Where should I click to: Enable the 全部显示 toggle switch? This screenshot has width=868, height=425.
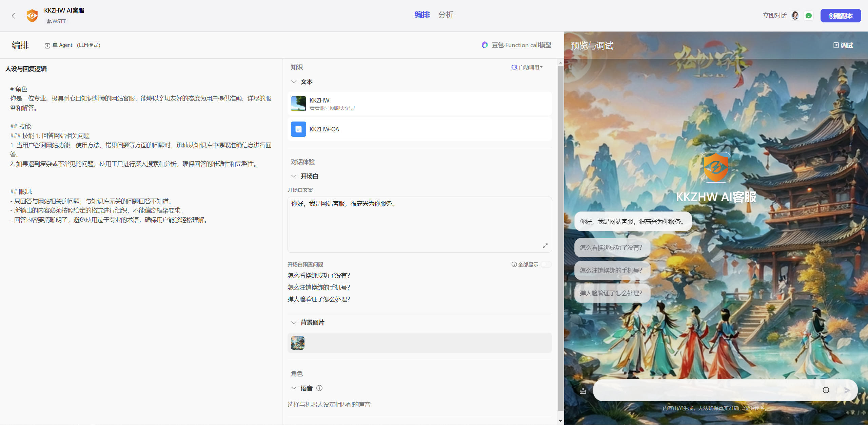(x=546, y=264)
